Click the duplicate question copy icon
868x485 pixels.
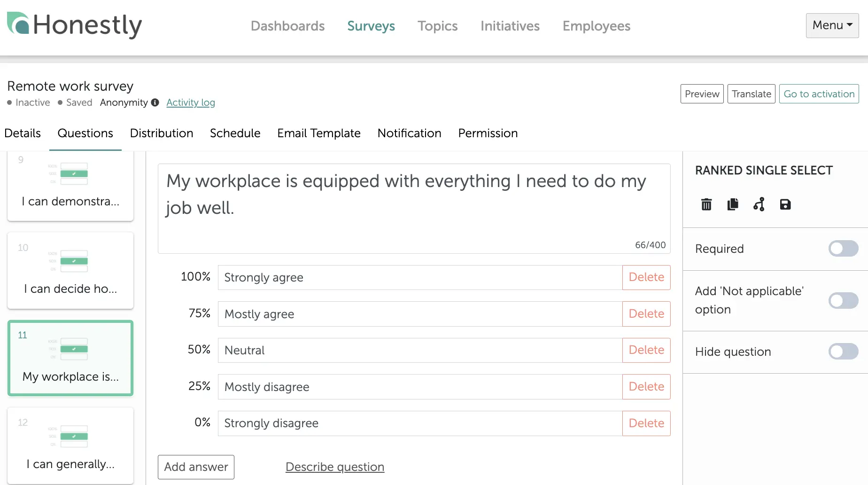[x=732, y=204]
